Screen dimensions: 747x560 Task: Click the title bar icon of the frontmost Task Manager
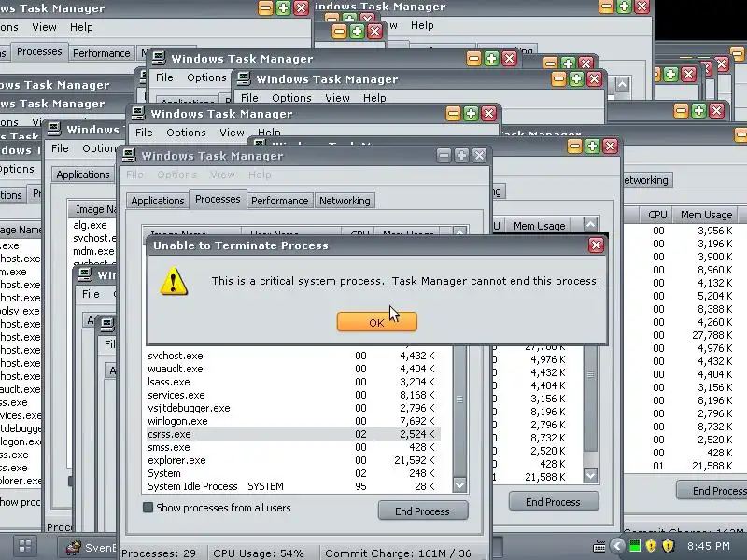point(129,155)
